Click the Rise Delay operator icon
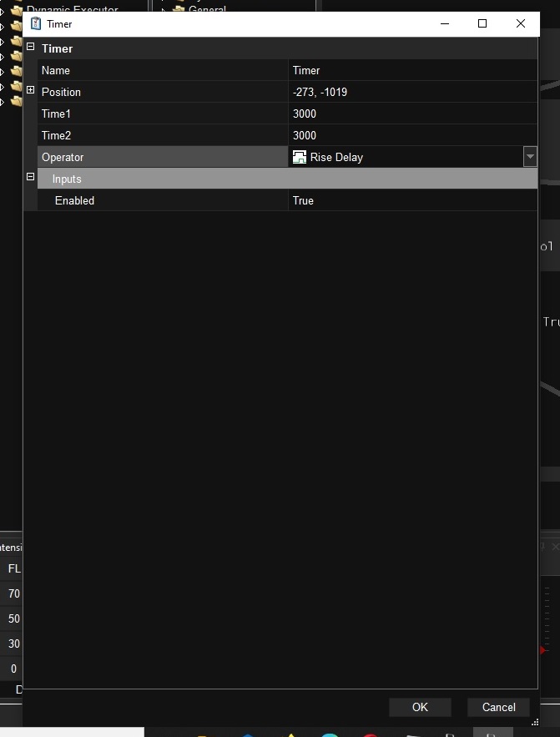 pos(300,157)
